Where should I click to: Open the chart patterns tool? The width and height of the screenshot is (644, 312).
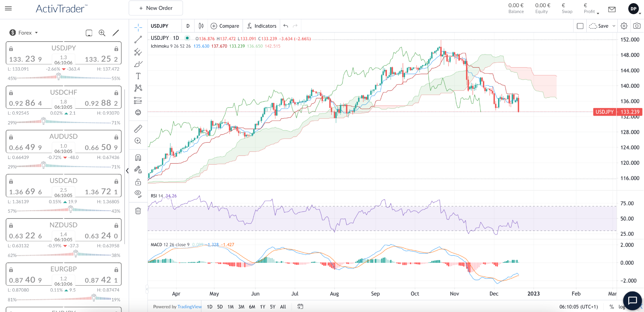pyautogui.click(x=138, y=88)
